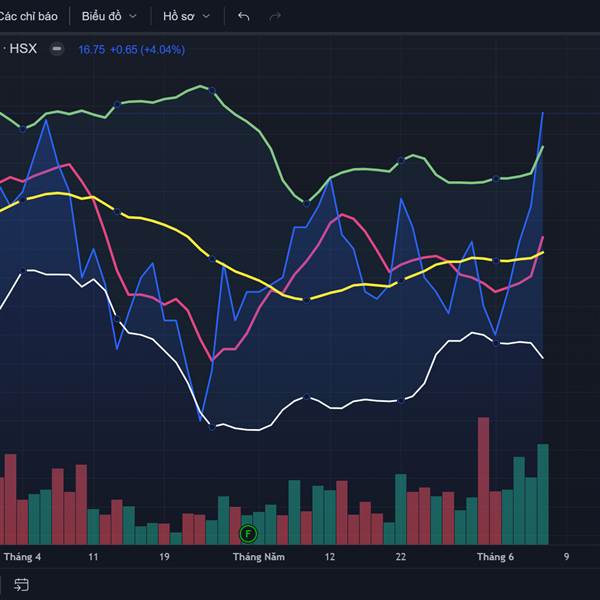Open the Biểu đồ dropdown
Image resolution: width=600 pixels, height=600 pixels.
pos(109,17)
